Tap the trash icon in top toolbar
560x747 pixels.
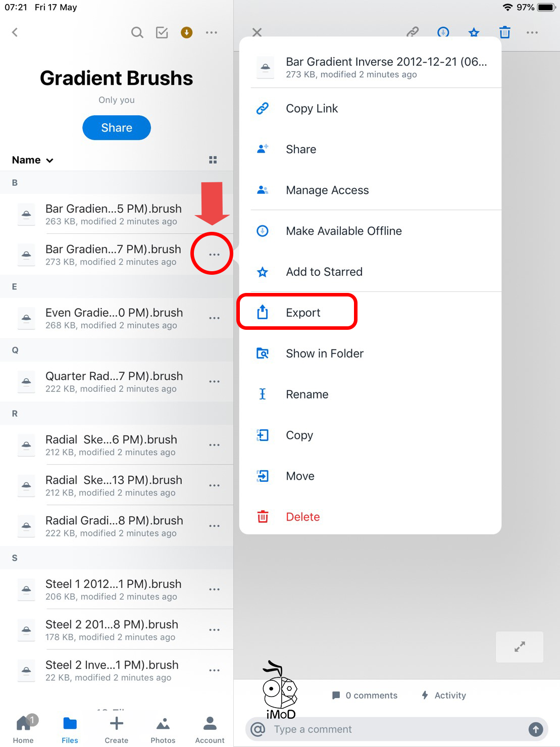(504, 33)
